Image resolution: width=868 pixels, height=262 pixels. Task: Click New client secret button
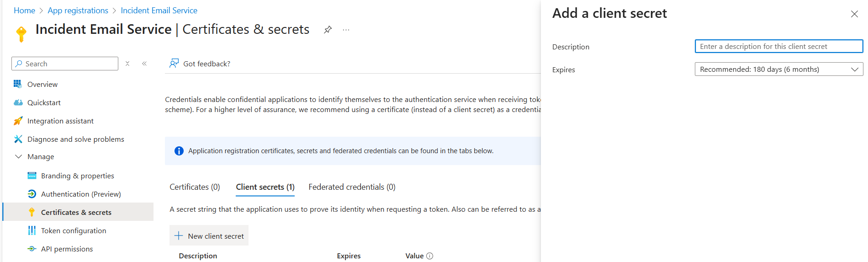point(209,236)
